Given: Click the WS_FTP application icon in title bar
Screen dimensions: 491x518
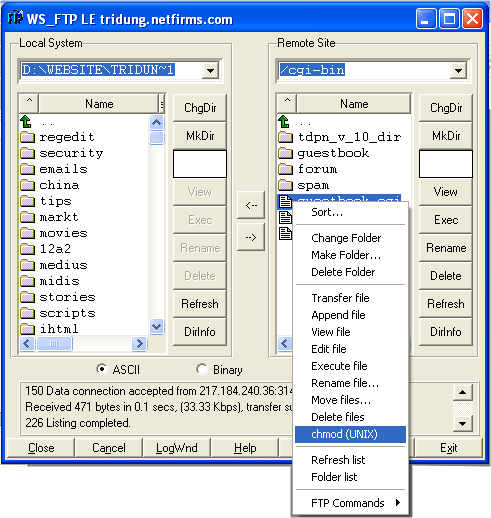Looking at the screenshot, I should (15, 18).
